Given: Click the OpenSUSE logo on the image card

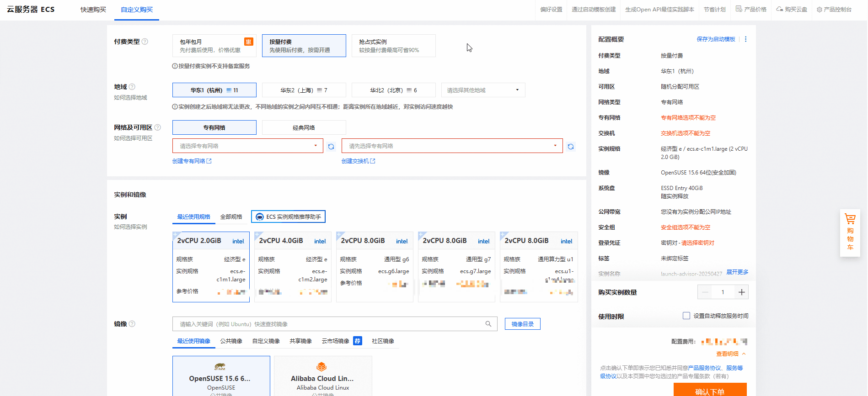Looking at the screenshot, I should pos(220,367).
